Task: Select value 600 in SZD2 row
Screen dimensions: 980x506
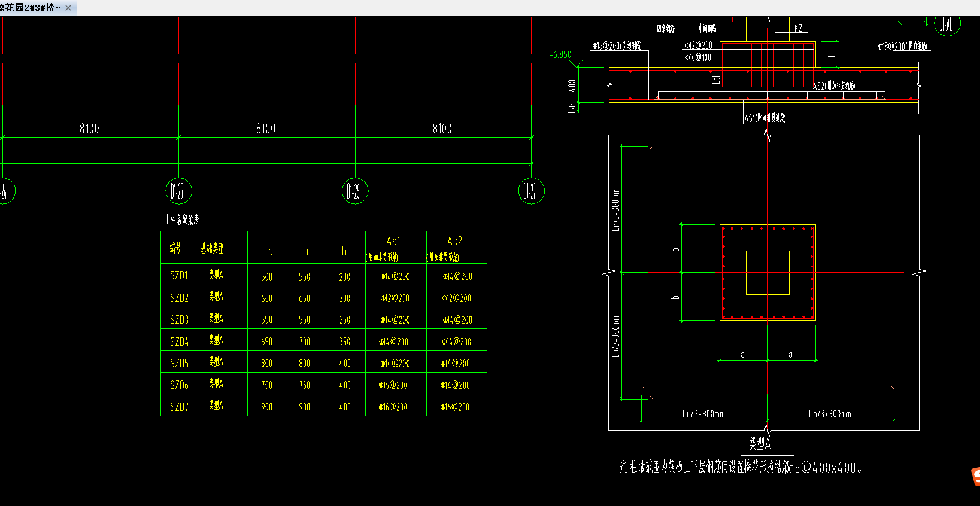Action: pos(266,298)
